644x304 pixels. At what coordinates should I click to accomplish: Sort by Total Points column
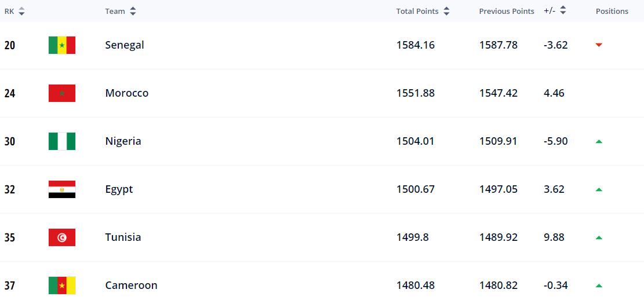coord(446,11)
